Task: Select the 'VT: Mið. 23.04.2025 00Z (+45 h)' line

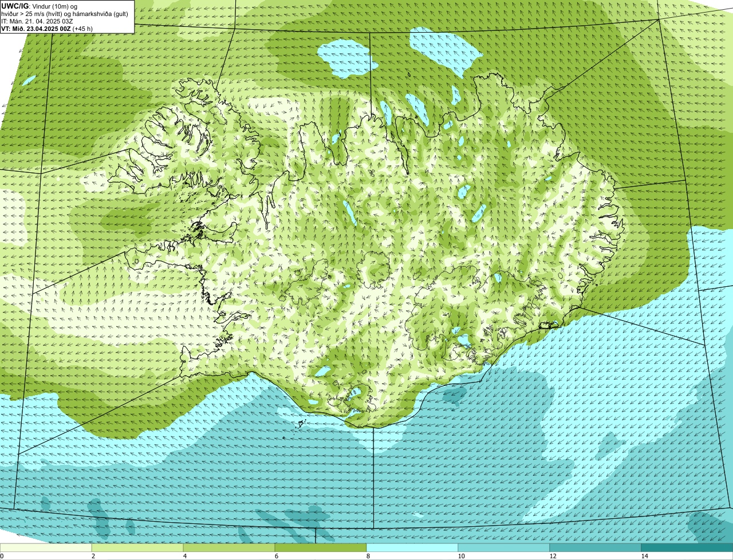Action: (x=47, y=28)
